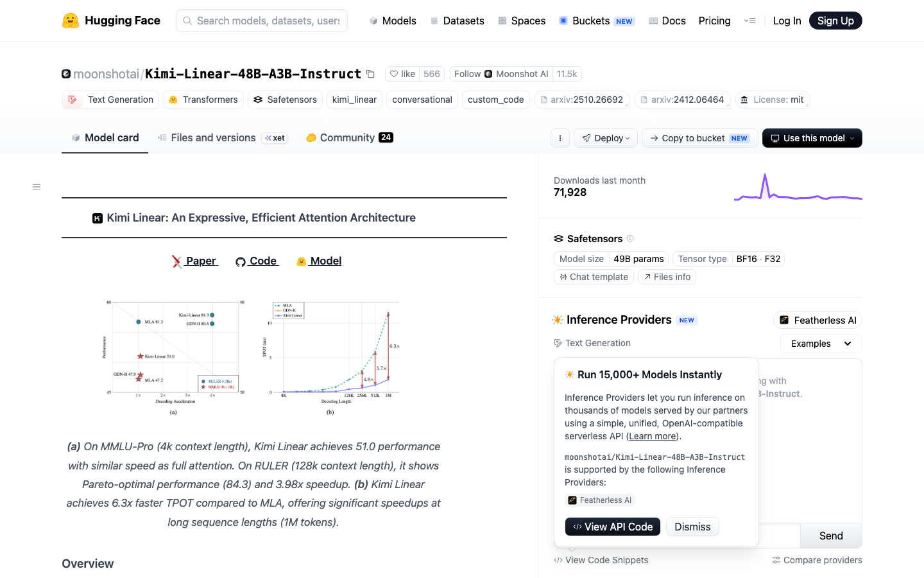The image size is (924, 578).
Task: Click View API Code
Action: pyautogui.click(x=613, y=527)
